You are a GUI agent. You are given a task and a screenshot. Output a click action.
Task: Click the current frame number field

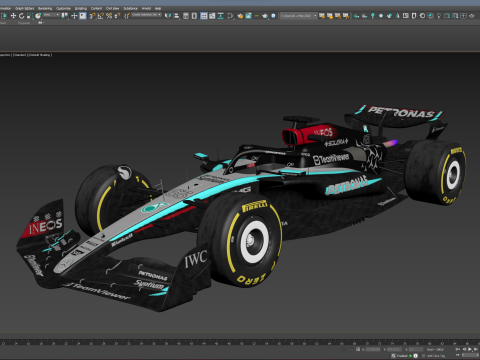point(470,355)
